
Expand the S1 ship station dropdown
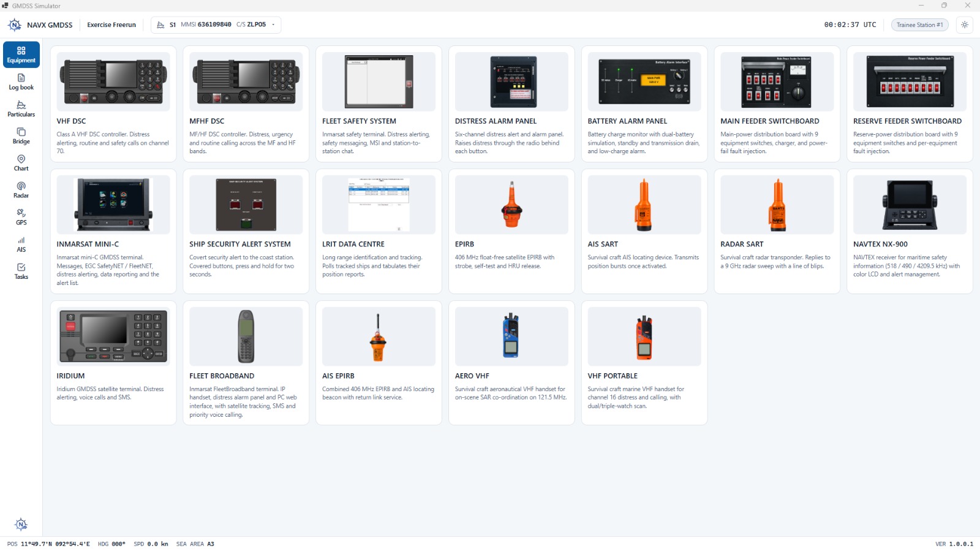click(216, 25)
